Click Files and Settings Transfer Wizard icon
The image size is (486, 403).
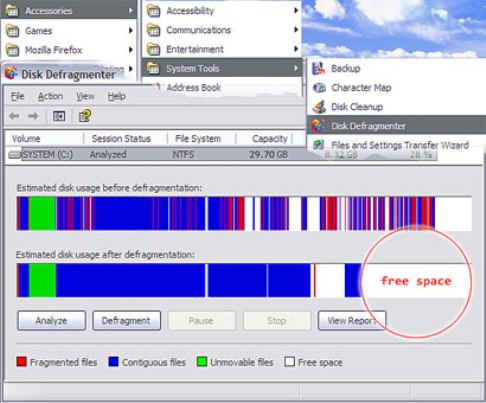[318, 145]
